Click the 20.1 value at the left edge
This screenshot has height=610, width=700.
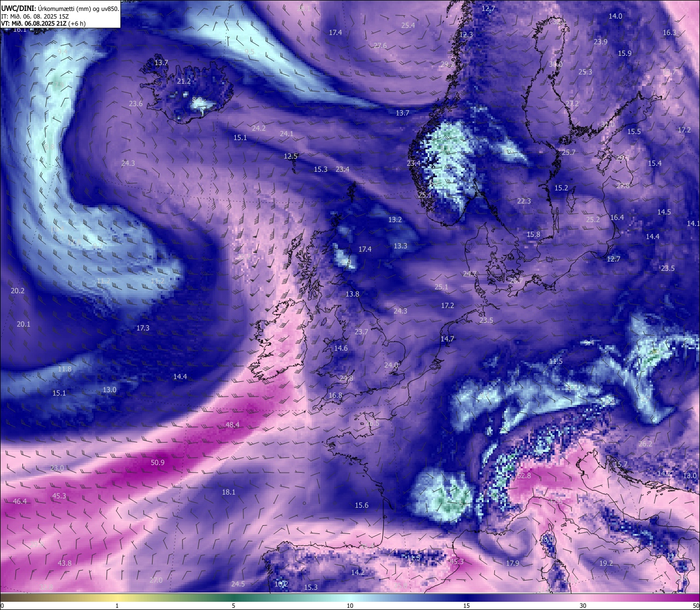[x=24, y=324]
